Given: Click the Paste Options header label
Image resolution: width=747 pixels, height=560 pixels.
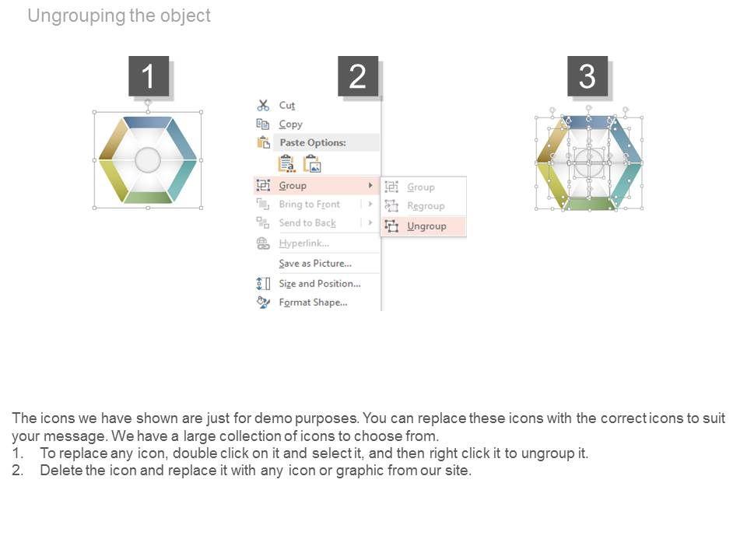Looking at the screenshot, I should [x=313, y=142].
